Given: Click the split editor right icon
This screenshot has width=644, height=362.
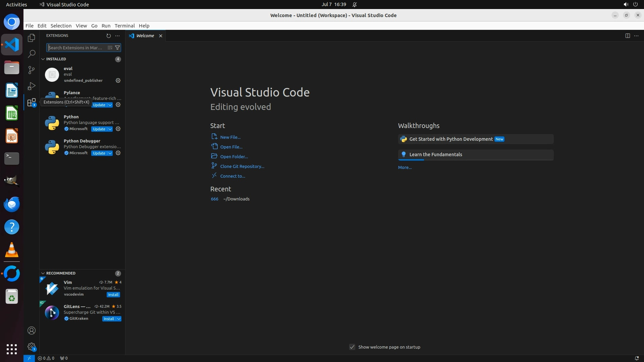Looking at the screenshot, I should (x=627, y=36).
